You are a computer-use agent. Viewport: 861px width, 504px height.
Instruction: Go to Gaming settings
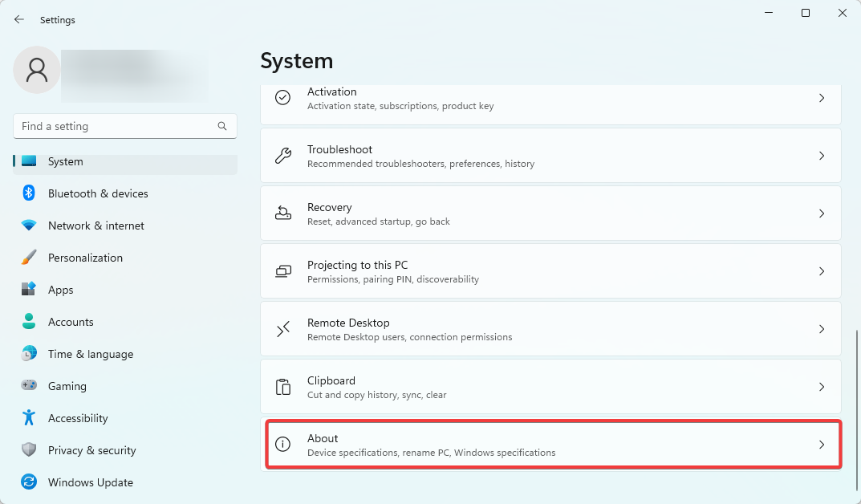pyautogui.click(x=125, y=386)
